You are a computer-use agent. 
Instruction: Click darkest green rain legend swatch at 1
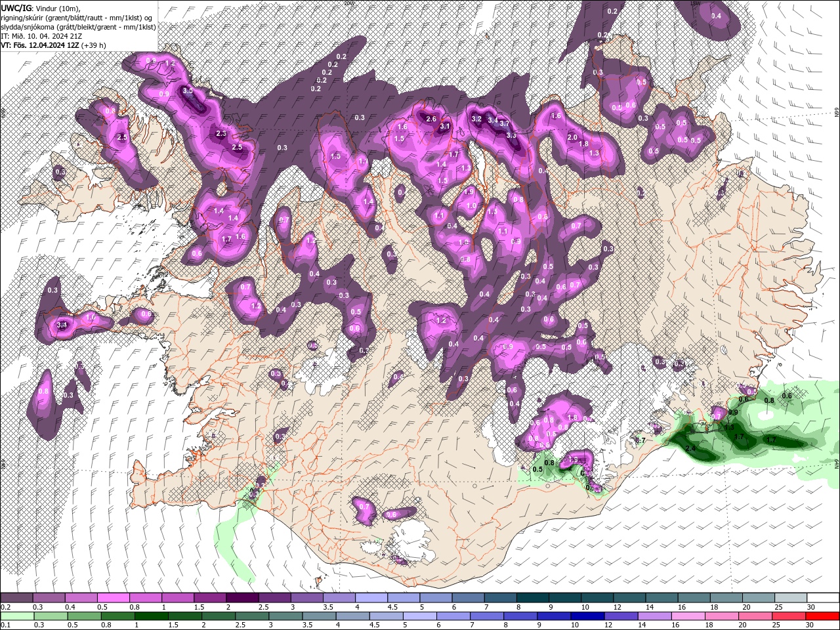pyautogui.click(x=151, y=617)
